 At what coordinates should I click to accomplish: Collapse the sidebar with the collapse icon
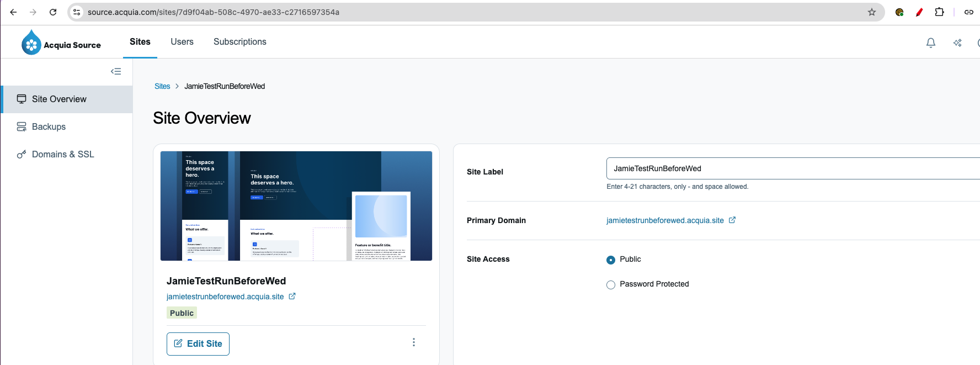116,71
